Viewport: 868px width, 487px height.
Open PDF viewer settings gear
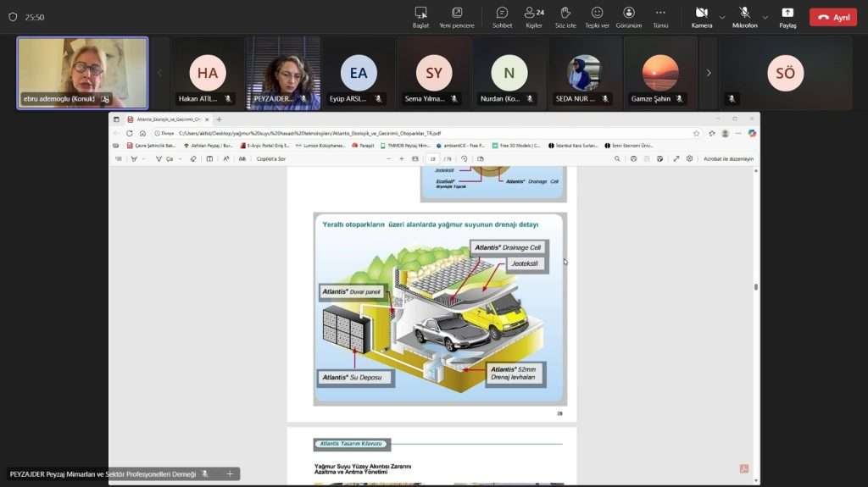(689, 159)
